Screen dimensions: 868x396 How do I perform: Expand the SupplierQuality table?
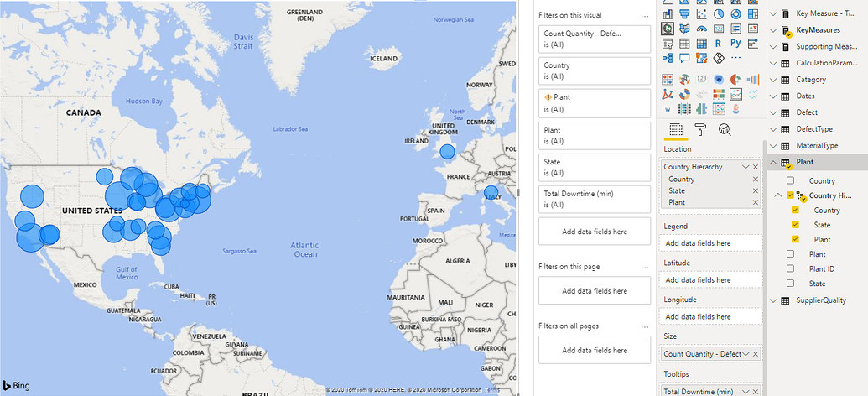[x=773, y=300]
